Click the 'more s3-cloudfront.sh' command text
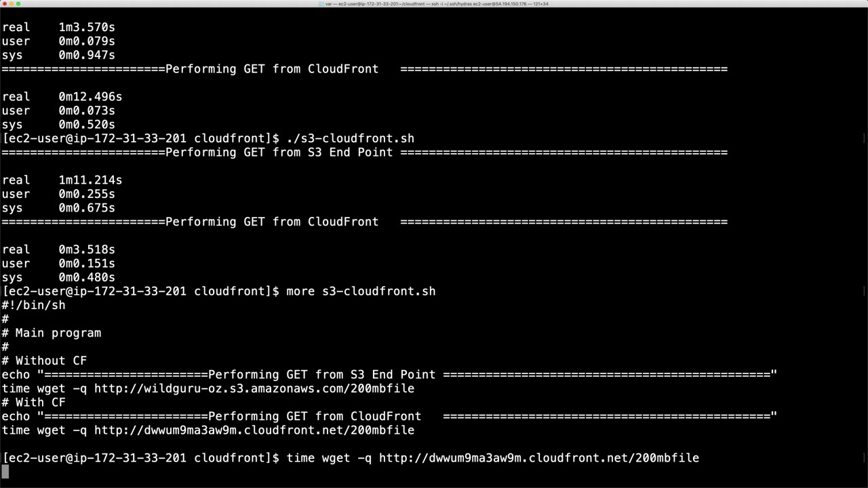This screenshot has width=868, height=488. tap(361, 291)
